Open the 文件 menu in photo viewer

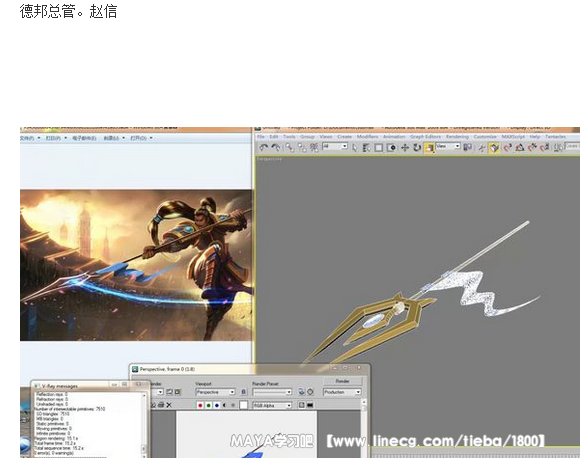coord(29,138)
